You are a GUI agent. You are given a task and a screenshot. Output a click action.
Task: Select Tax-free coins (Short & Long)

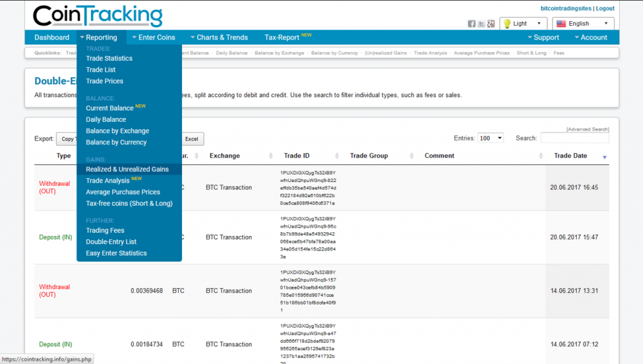pyautogui.click(x=129, y=203)
